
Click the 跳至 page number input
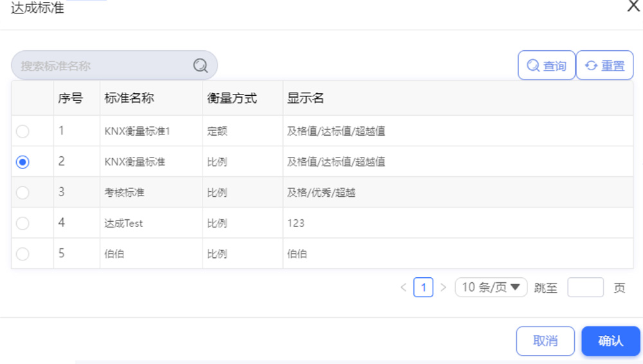click(586, 287)
